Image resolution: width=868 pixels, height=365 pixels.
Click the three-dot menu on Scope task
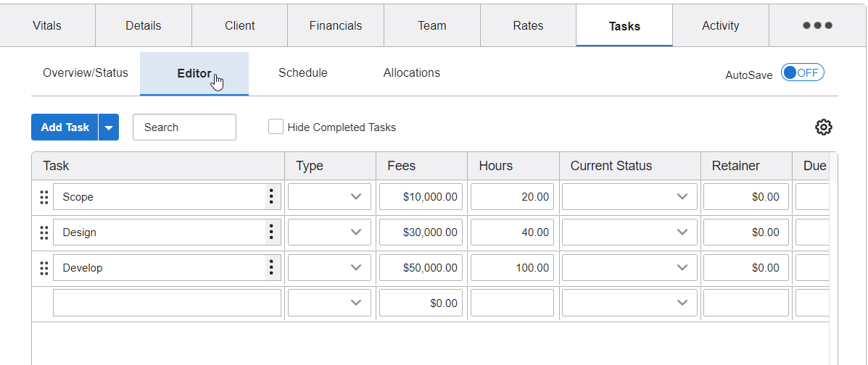(x=271, y=197)
